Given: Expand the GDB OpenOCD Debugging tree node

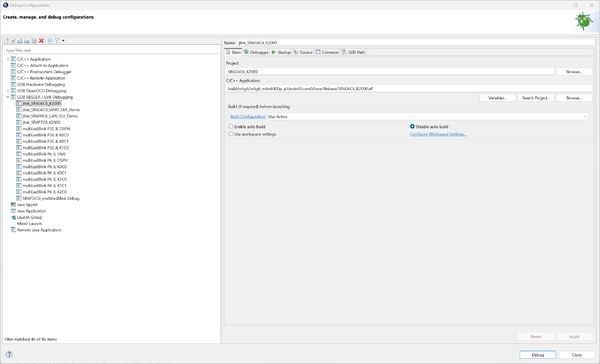Looking at the screenshot, I should click(x=8, y=91).
